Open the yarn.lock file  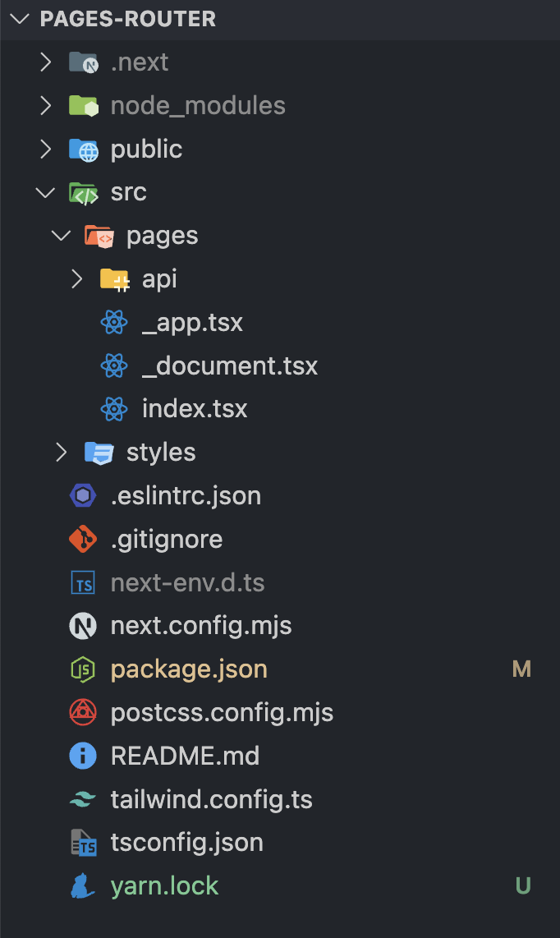(x=164, y=886)
